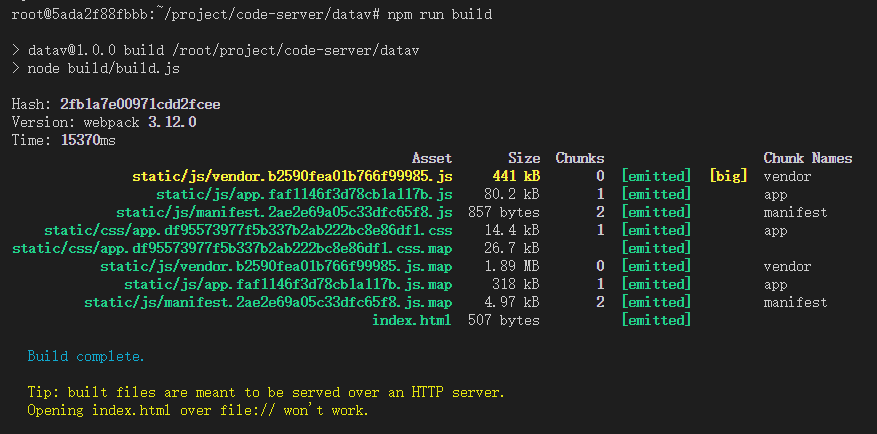Click the Asset column header

tap(432, 158)
